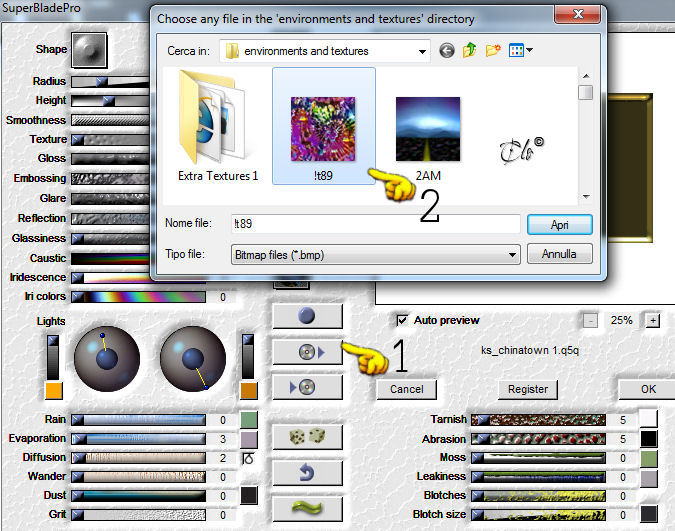675x531 pixels.
Task: Create new folder icon in dialog
Action: click(493, 50)
